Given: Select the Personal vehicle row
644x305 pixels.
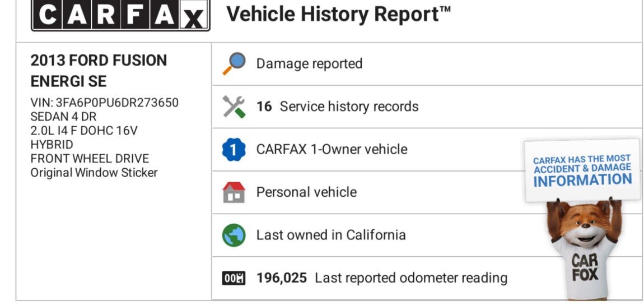Looking at the screenshot, I should click(306, 192).
